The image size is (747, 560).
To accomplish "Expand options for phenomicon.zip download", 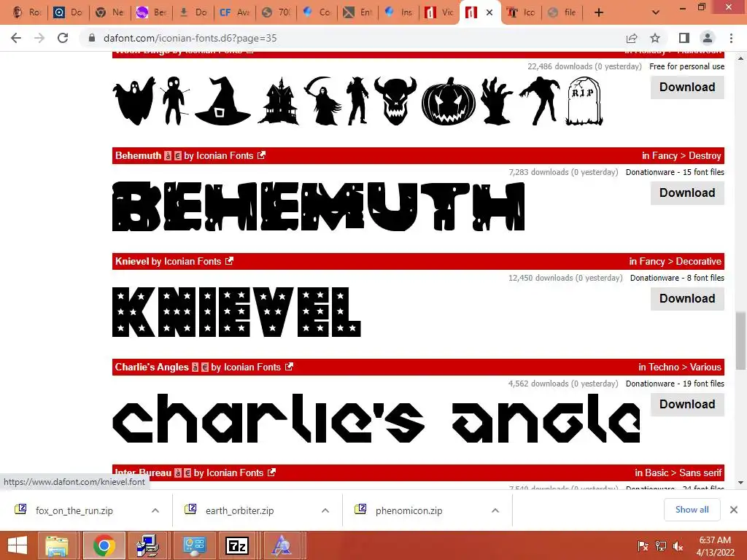I will (495, 510).
